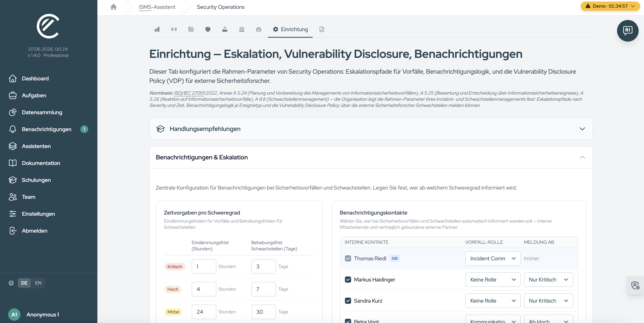Open the shield tab icon
This screenshot has width=644, height=323.
(x=208, y=29)
